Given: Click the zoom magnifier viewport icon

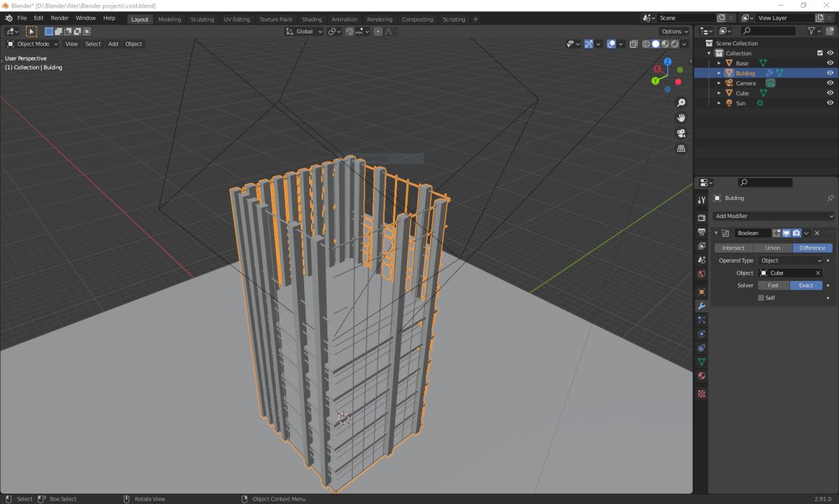Looking at the screenshot, I should pyautogui.click(x=681, y=103).
